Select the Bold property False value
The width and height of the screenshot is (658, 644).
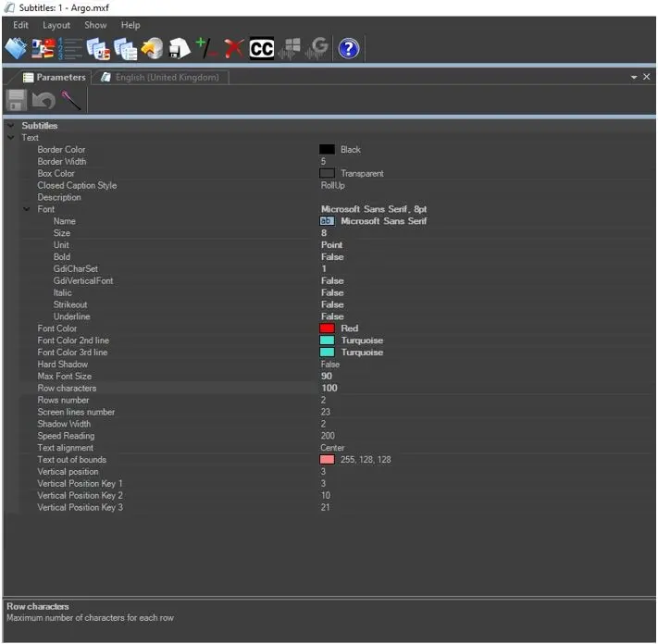332,257
